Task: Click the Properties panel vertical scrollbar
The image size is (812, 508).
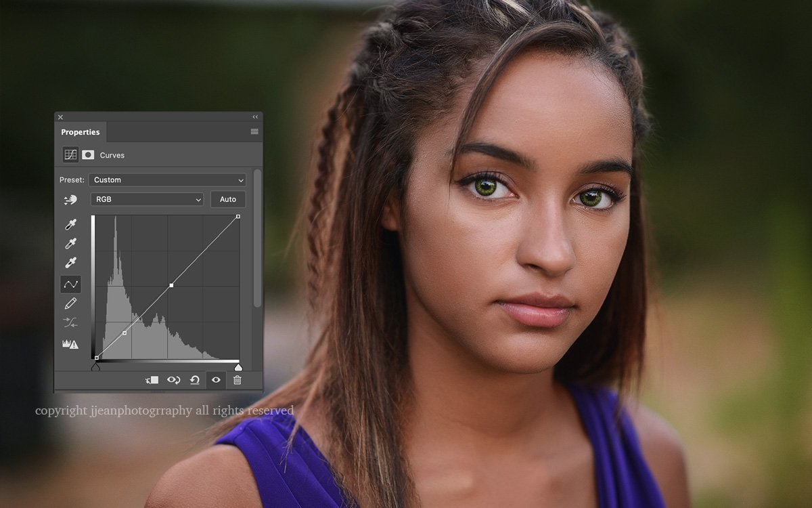Action: tap(256, 238)
